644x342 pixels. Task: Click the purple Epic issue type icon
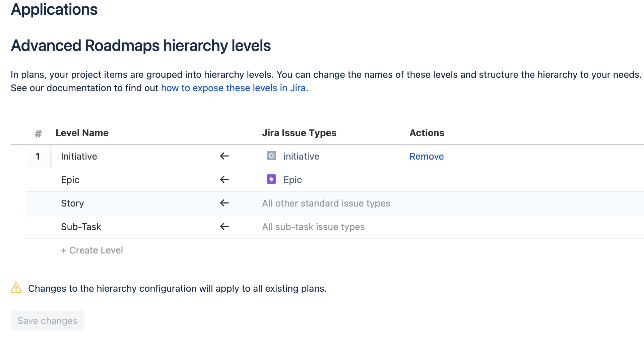(x=271, y=179)
